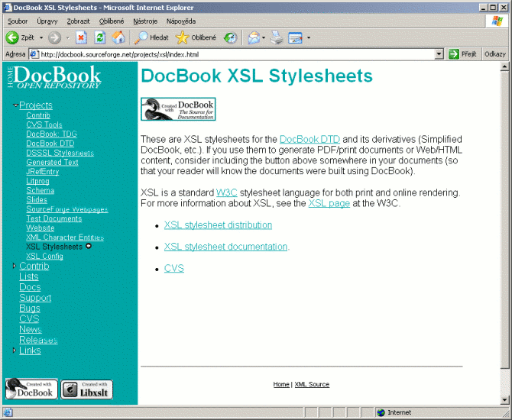The width and height of the screenshot is (512, 420).
Task: Click the Created with DocBook footer badge
Action: 31,389
